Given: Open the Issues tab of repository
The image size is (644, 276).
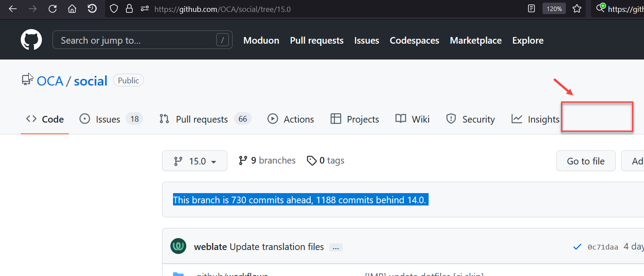Looking at the screenshot, I should click(108, 119).
